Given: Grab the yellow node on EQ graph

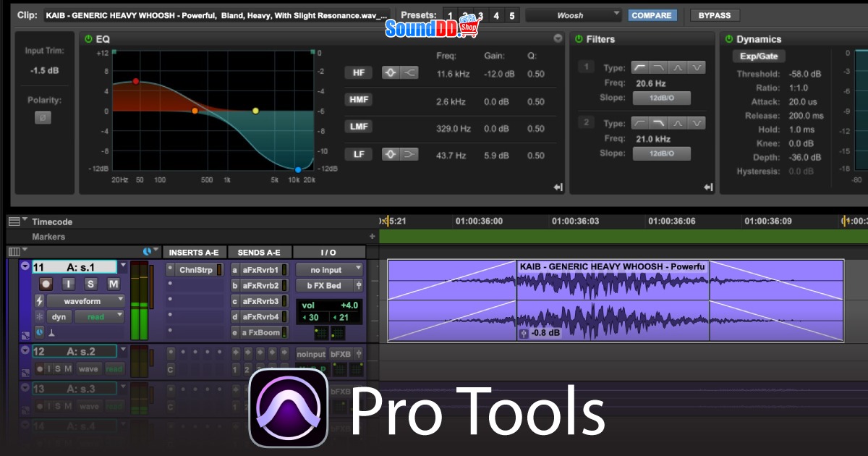Looking at the screenshot, I should [x=255, y=111].
